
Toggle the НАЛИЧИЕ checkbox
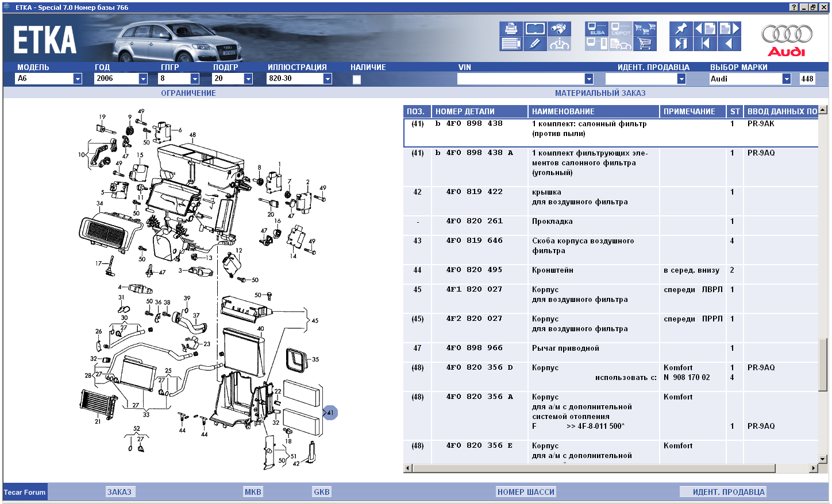[357, 80]
